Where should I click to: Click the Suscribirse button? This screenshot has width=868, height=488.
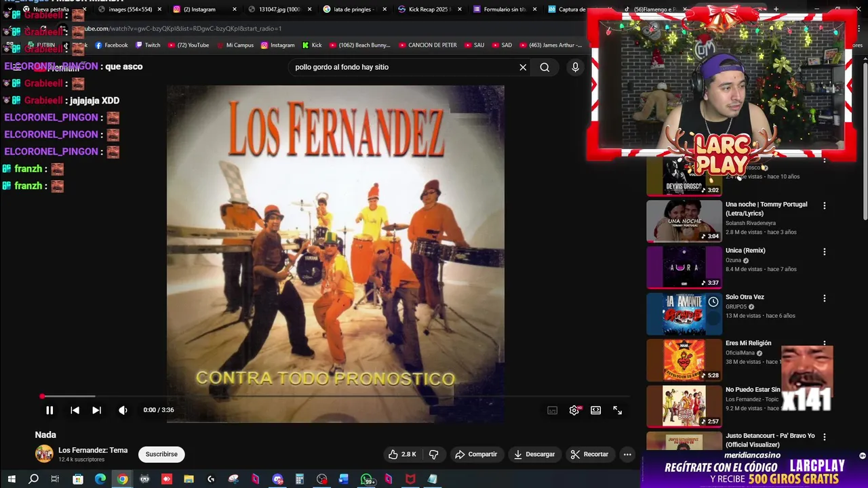(161, 454)
